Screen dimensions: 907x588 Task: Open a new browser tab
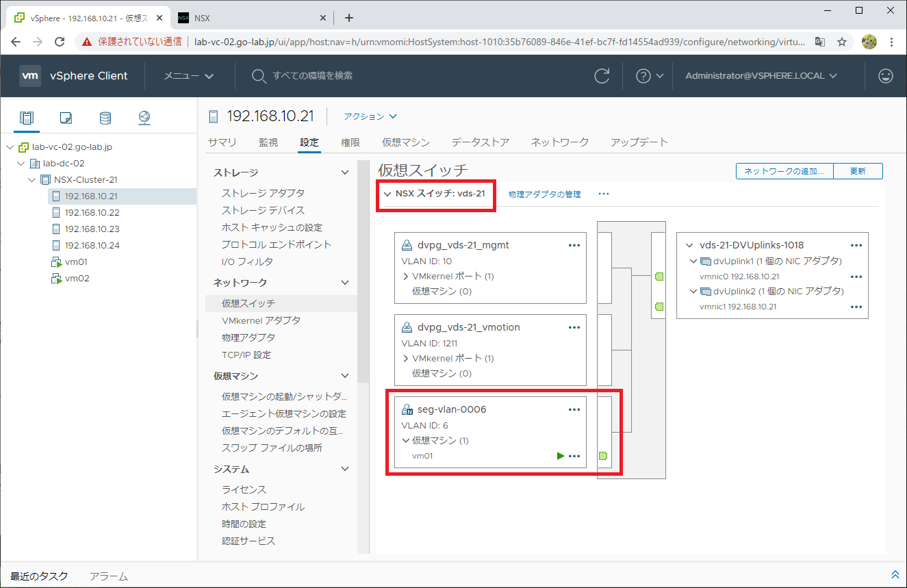tap(349, 18)
